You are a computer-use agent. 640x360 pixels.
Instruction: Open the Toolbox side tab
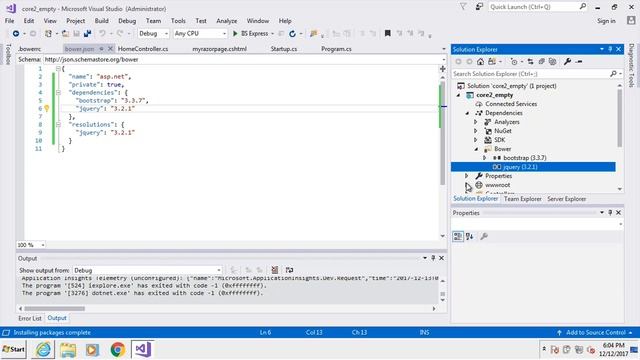point(8,55)
